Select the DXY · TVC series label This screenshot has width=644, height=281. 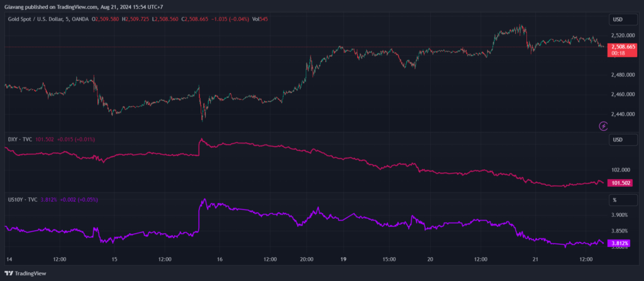(20, 139)
